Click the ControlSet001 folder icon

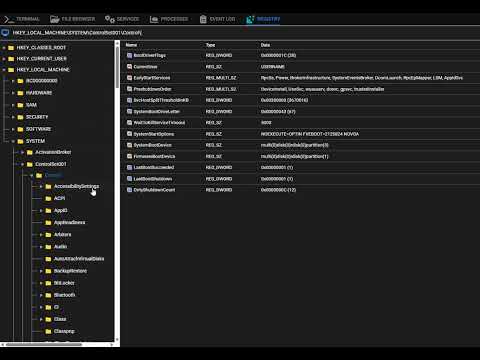(30, 164)
